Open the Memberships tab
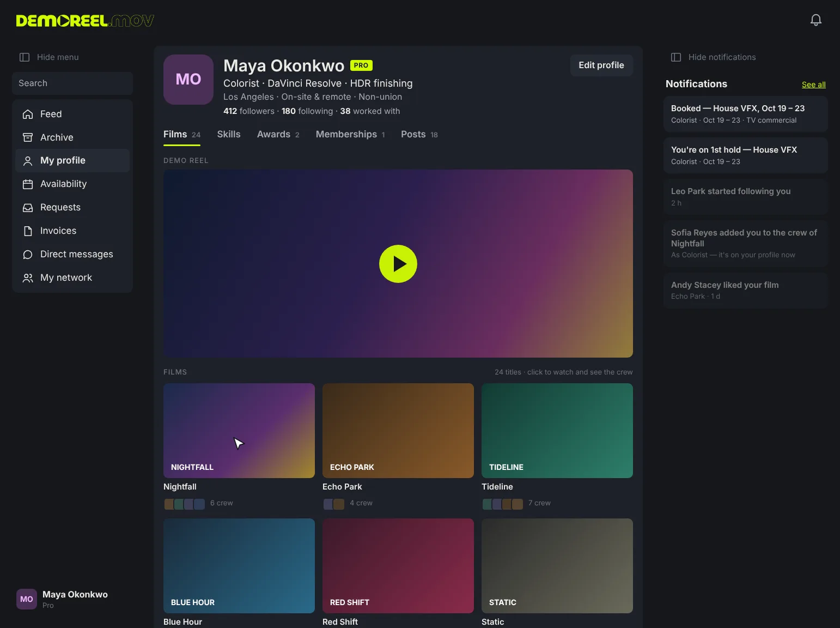840x628 pixels. pyautogui.click(x=350, y=134)
